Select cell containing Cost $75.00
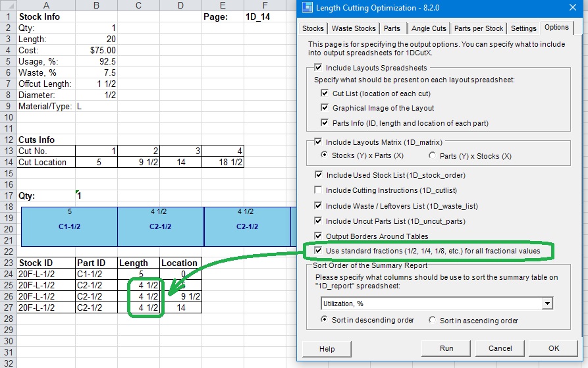The width and height of the screenshot is (588, 368). [97, 50]
